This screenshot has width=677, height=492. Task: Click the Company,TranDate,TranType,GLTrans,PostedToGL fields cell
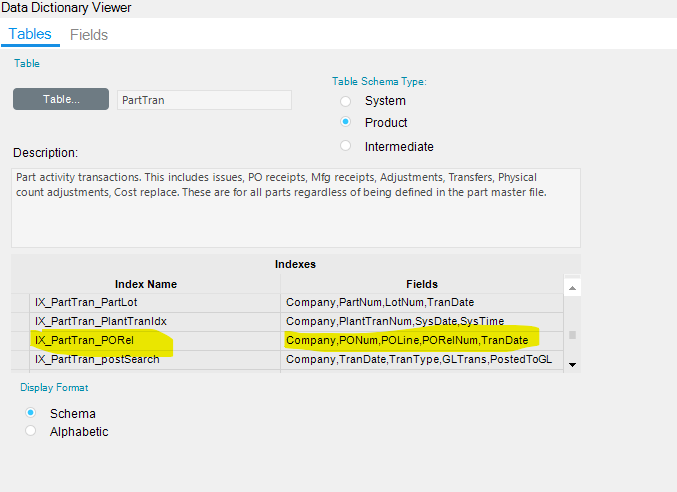(x=422, y=360)
